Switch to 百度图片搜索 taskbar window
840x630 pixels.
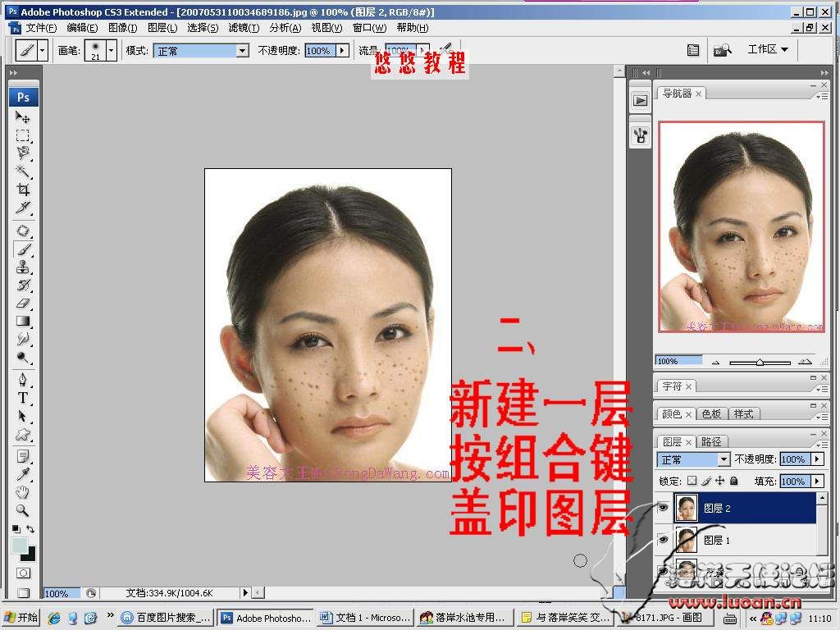click(x=166, y=618)
